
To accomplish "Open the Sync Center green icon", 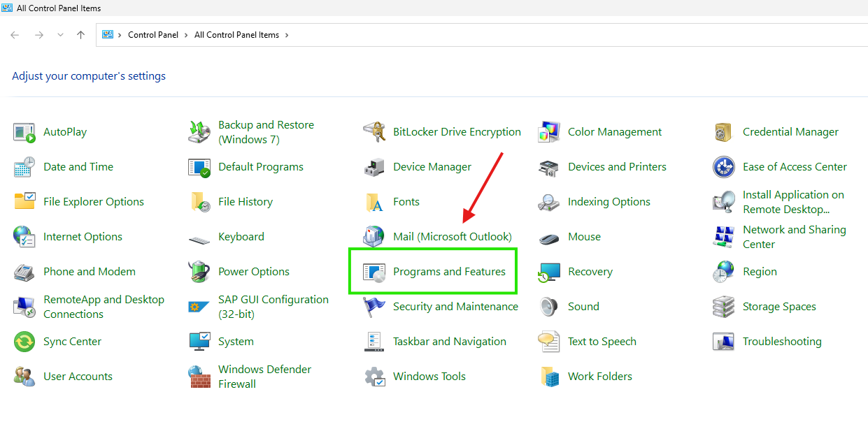I will point(24,342).
